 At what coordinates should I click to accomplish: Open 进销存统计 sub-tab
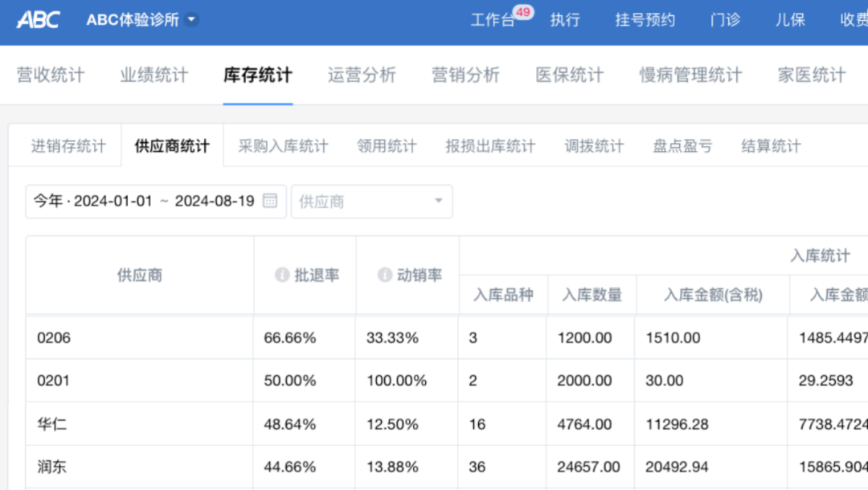(68, 146)
